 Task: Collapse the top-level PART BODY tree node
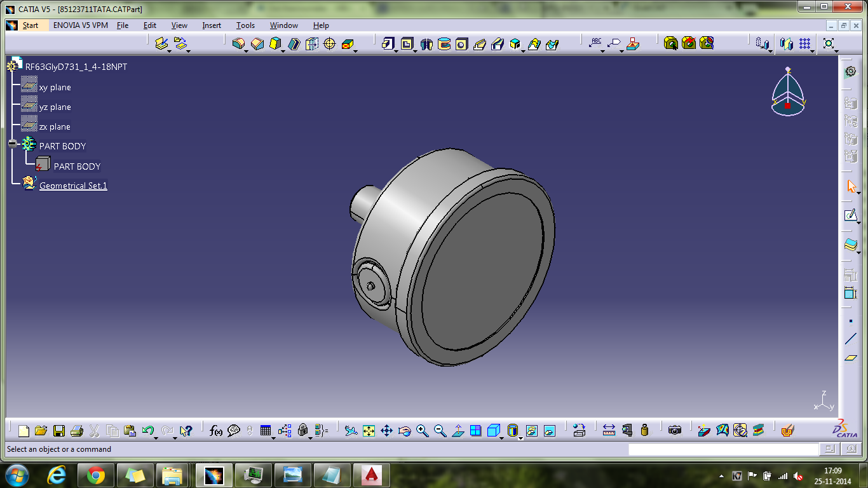click(12, 145)
